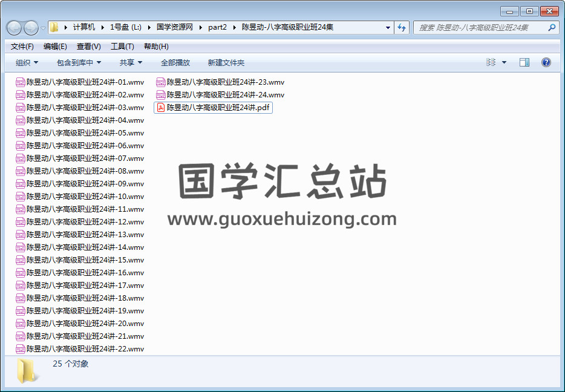This screenshot has height=392, width=565.
Task: Click the refresh button beside address bar
Action: click(402, 27)
